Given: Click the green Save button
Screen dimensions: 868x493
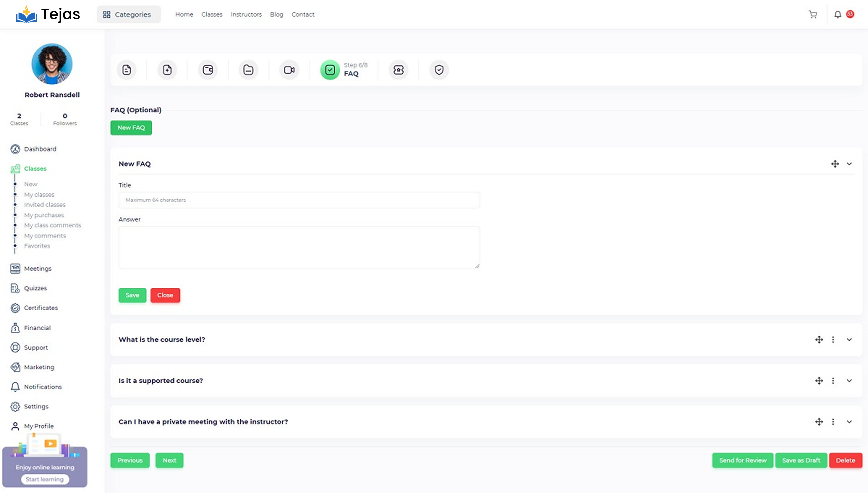Looking at the screenshot, I should tap(132, 295).
